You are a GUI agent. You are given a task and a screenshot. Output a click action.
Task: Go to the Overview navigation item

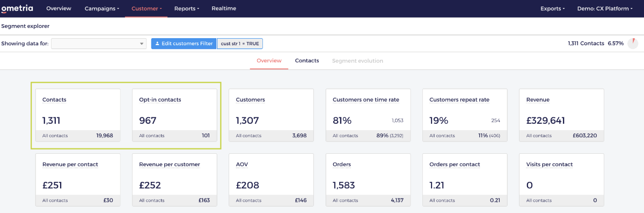(58, 9)
